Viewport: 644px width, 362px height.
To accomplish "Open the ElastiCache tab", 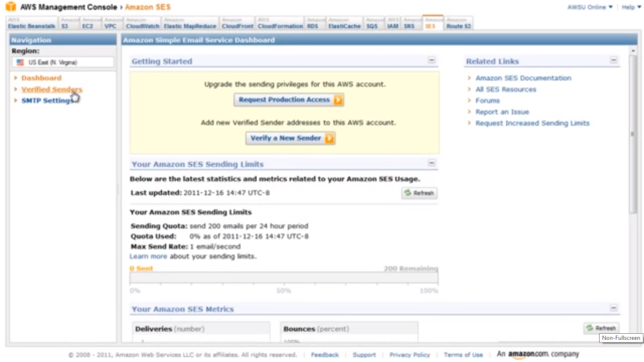I will tap(344, 23).
